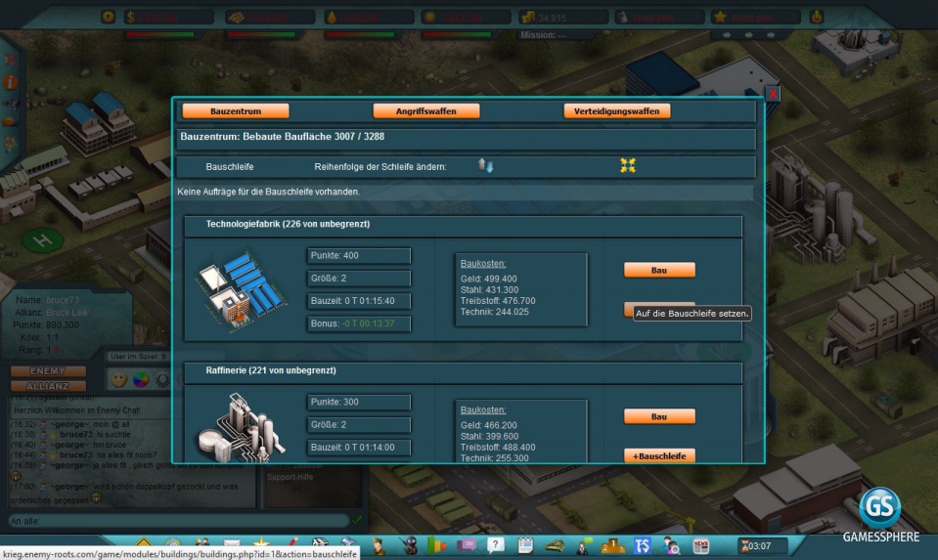Open the Bauzentrum tab
The width and height of the screenshot is (938, 560).
point(235,111)
